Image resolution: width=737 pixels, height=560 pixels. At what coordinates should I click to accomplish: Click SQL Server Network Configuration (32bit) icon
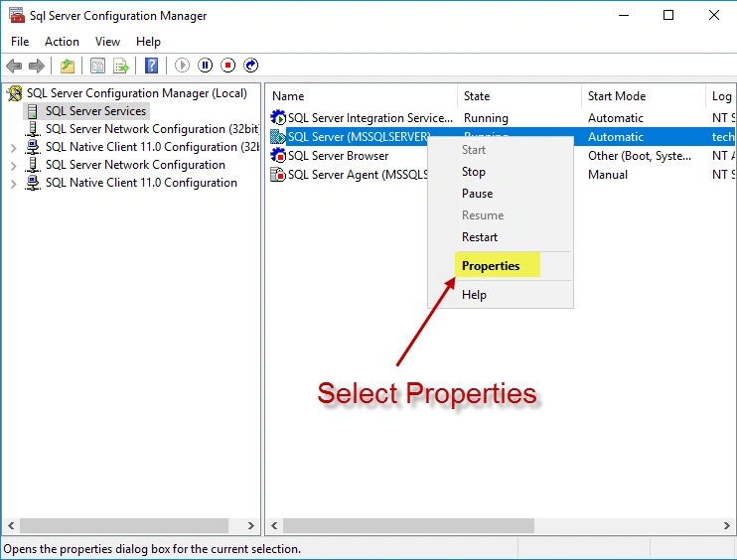[x=33, y=129]
